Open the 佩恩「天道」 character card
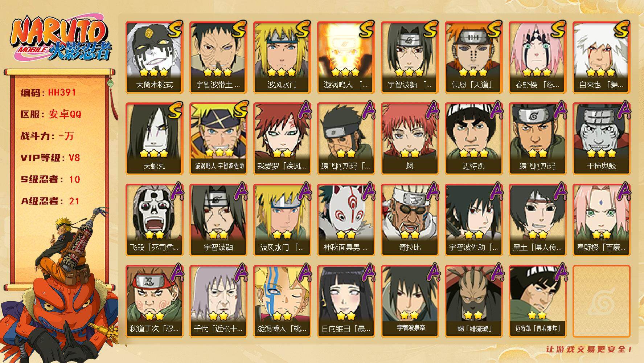The image size is (644, 363). coord(473,57)
